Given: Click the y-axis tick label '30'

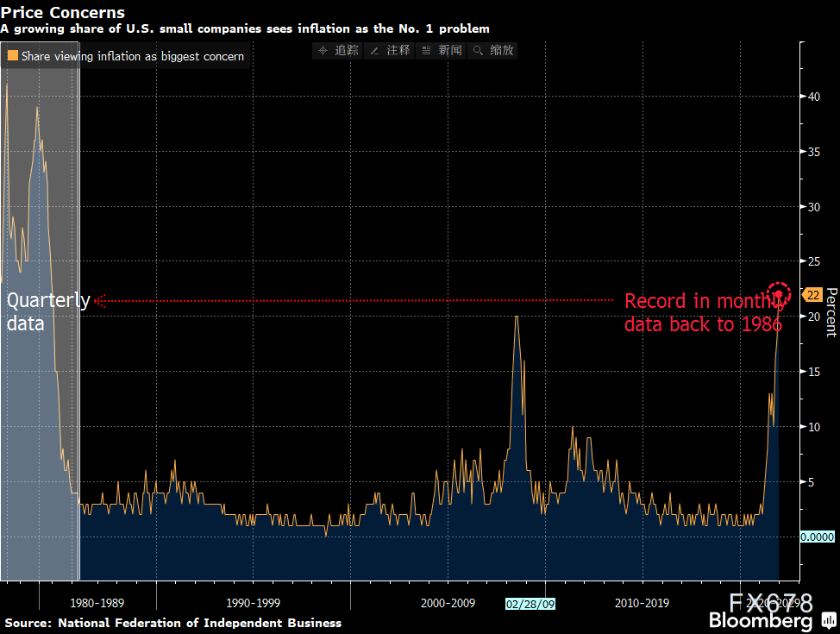Looking at the screenshot, I should (814, 207).
